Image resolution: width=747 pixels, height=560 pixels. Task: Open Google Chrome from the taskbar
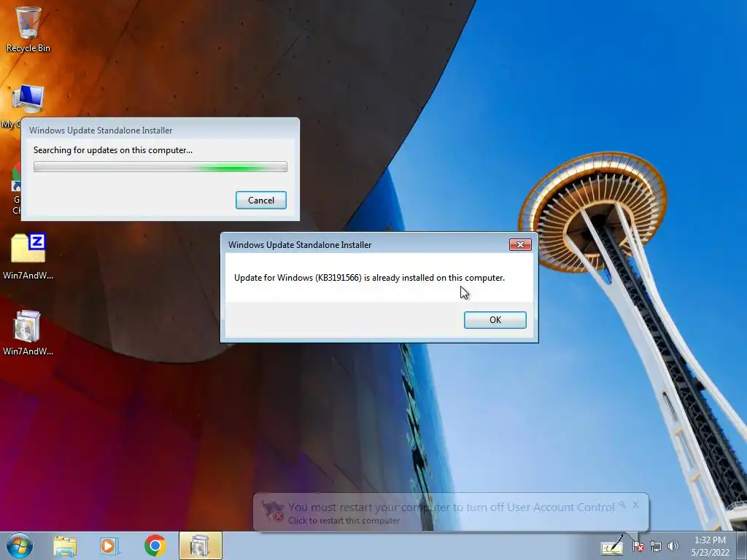coord(155,545)
